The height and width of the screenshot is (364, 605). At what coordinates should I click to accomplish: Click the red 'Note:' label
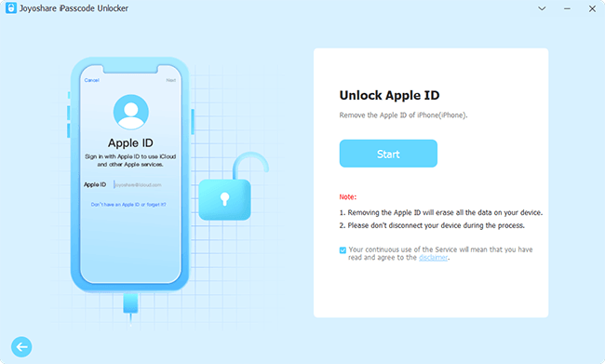(348, 196)
